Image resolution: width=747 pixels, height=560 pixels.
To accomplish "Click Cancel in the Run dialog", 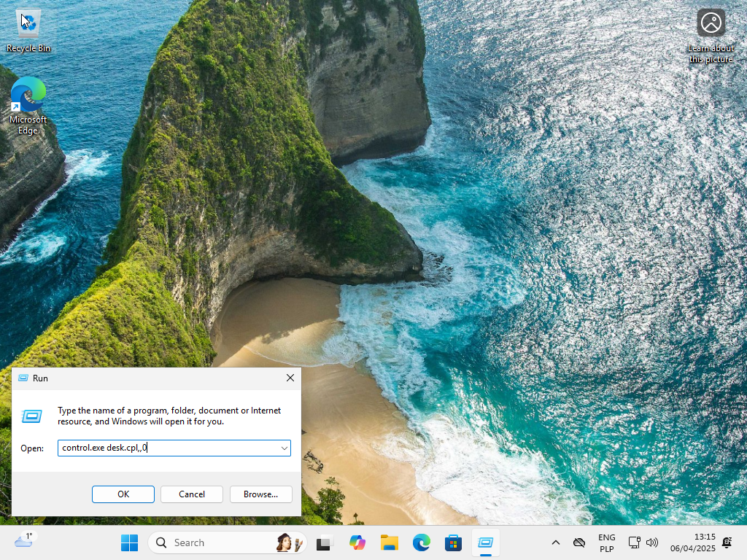I will pyautogui.click(x=191, y=494).
